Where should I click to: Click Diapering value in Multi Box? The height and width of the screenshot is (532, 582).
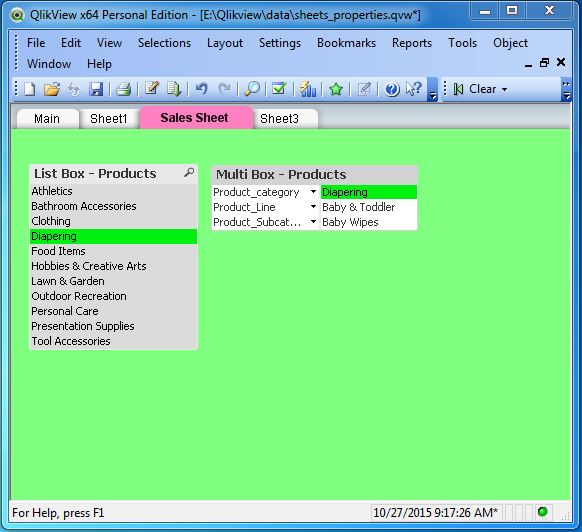tap(369, 192)
